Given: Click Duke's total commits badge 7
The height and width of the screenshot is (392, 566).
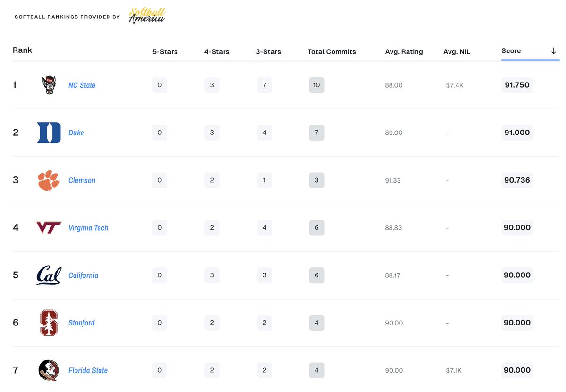Looking at the screenshot, I should click(316, 133).
